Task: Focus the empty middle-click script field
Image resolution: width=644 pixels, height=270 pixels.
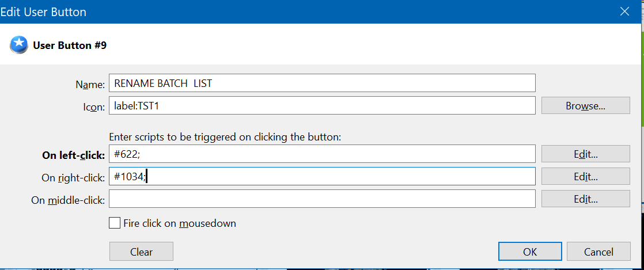Action: [322, 199]
